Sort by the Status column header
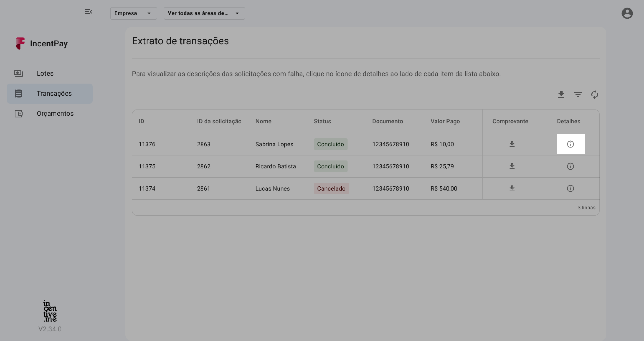This screenshot has width=644, height=341. (x=322, y=121)
